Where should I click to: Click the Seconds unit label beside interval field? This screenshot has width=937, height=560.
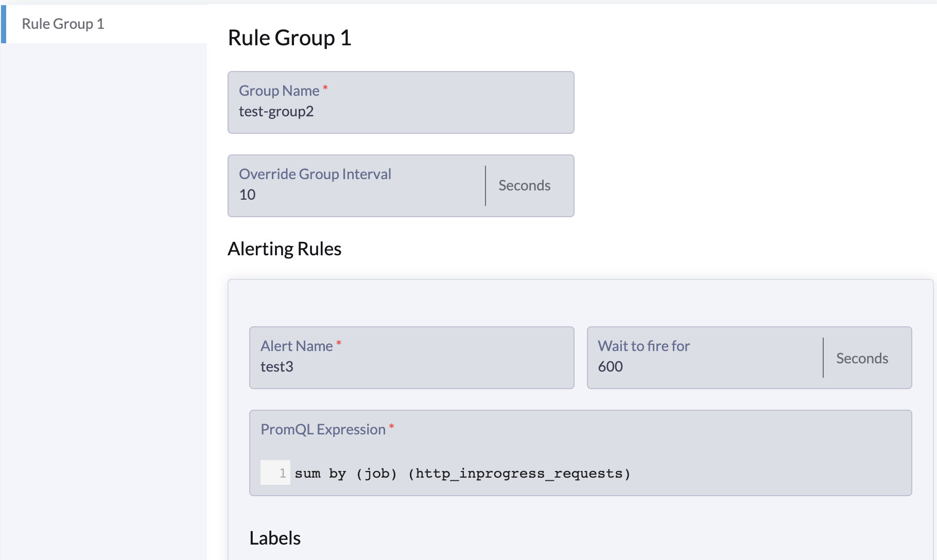(524, 185)
